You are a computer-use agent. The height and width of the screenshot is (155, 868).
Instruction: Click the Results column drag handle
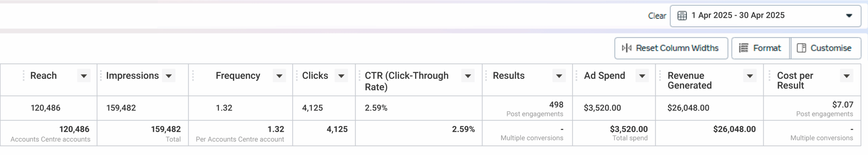486,76
